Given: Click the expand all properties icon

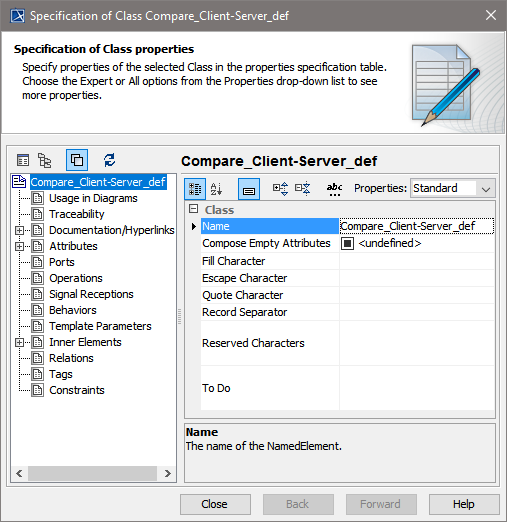Looking at the screenshot, I should [x=280, y=189].
